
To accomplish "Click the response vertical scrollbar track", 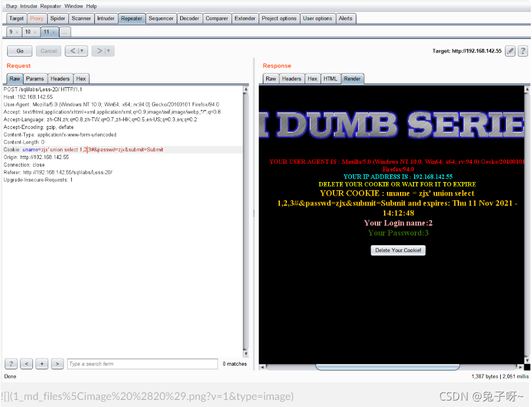I will pos(527,224).
